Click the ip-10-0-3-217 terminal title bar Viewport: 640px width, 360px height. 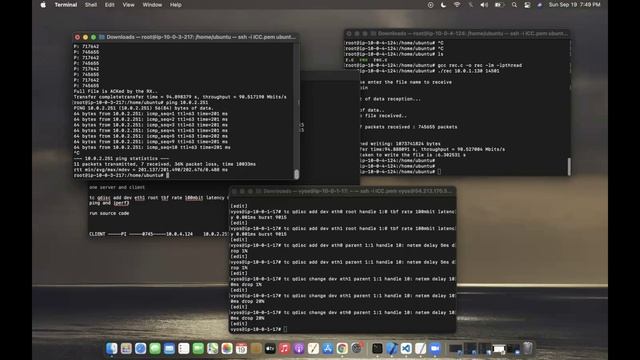click(x=186, y=37)
